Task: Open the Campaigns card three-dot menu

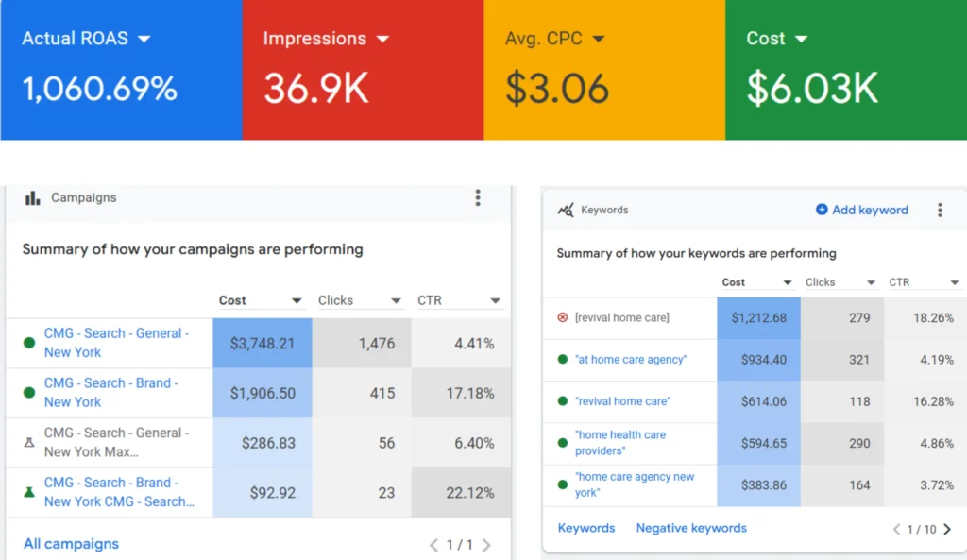Action: tap(478, 197)
